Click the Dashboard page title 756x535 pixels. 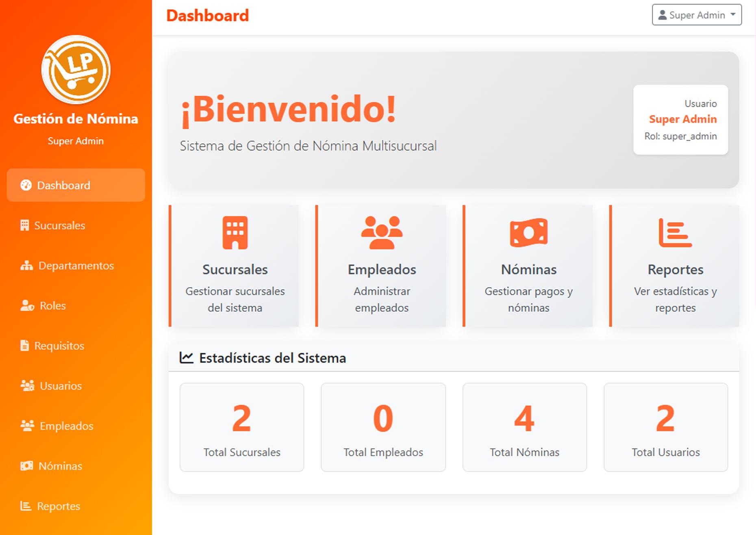click(208, 15)
